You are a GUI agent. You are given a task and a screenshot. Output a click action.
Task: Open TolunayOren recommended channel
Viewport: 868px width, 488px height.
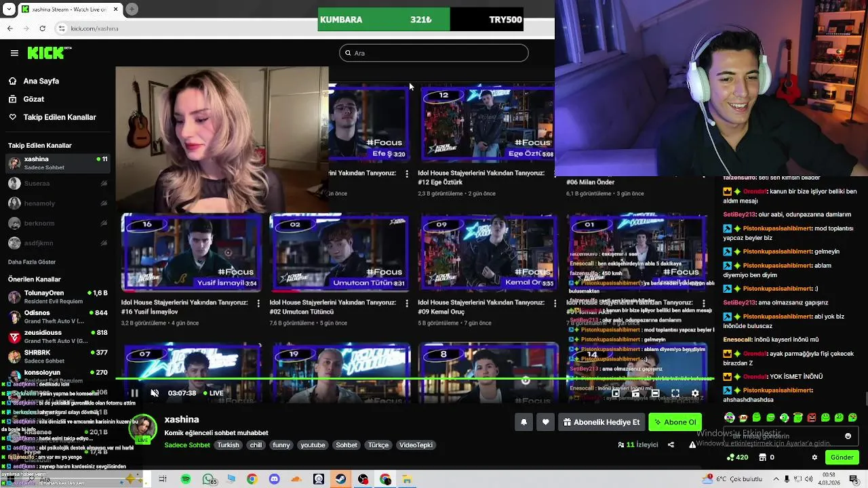coord(58,297)
